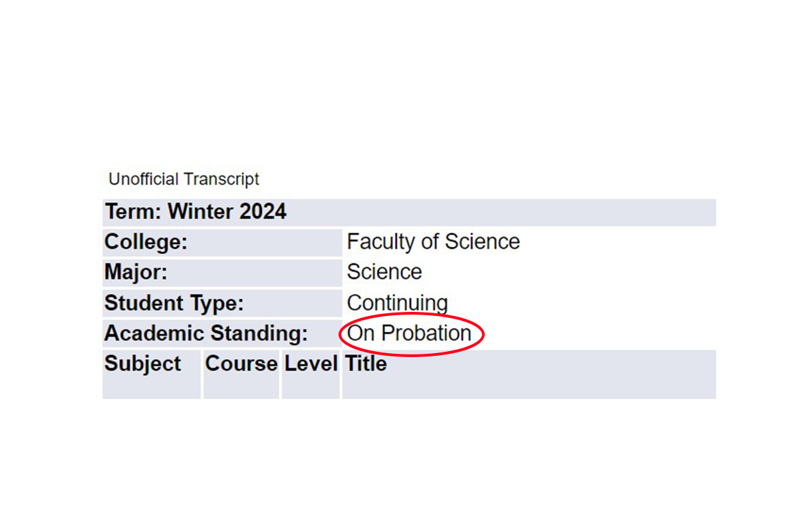Viewport: 798px width, 532px height.
Task: Click the word Term in header row
Action: pyautogui.click(x=132, y=212)
